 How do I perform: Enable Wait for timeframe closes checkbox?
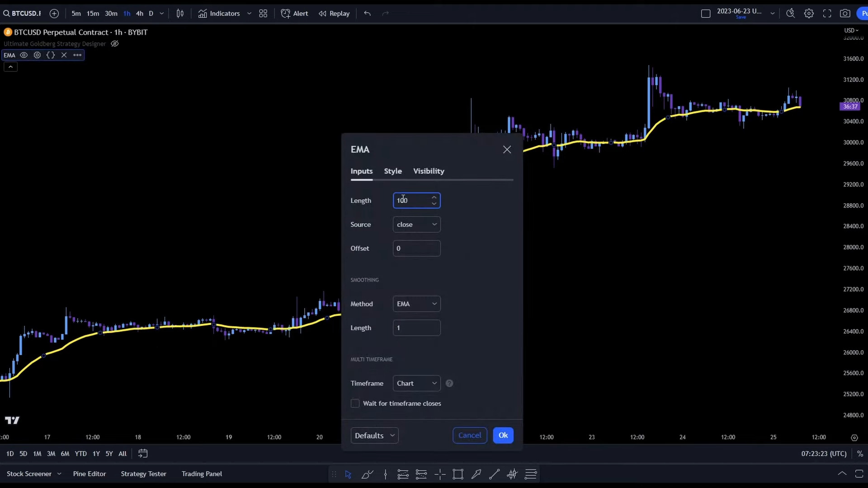coord(355,404)
